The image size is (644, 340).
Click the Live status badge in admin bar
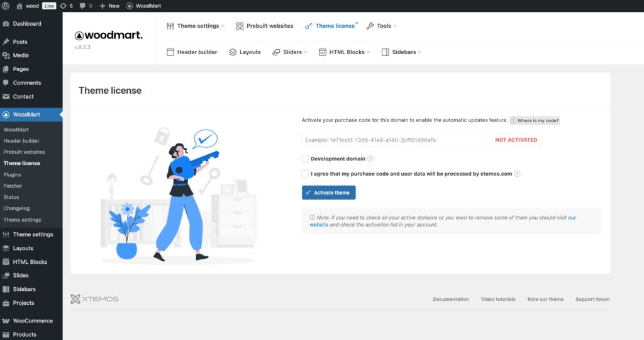click(x=49, y=6)
